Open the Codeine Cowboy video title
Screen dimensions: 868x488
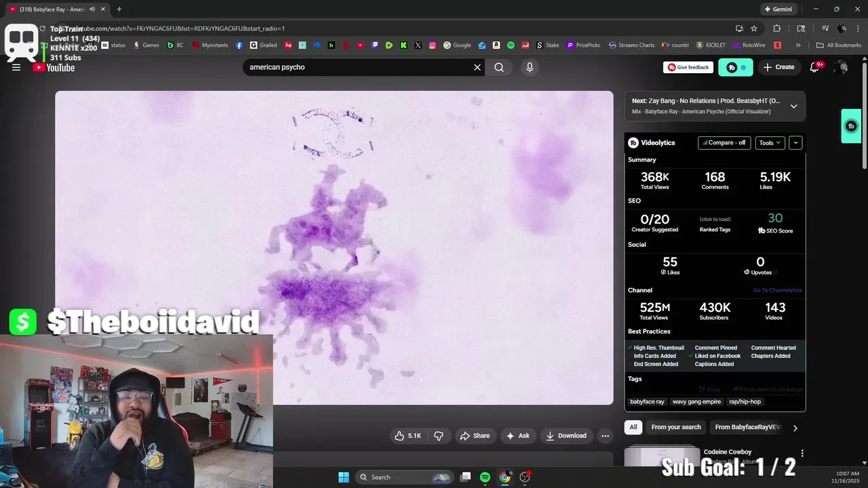[x=728, y=452]
